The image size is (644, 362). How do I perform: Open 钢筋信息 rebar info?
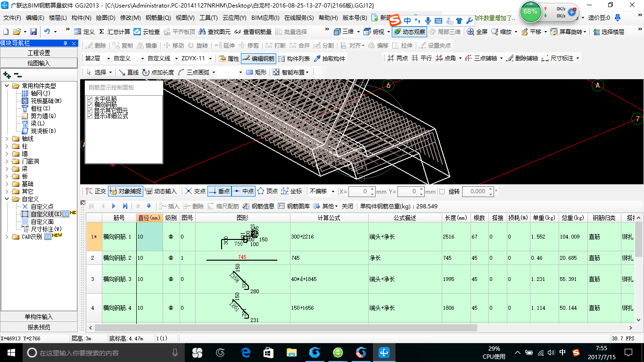pos(258,206)
